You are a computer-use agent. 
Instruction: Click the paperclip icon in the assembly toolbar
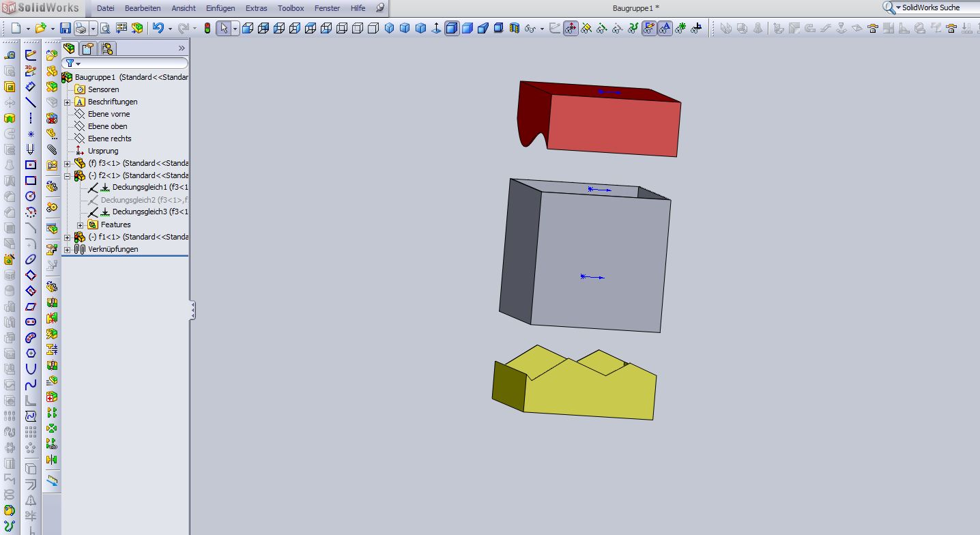click(x=52, y=149)
